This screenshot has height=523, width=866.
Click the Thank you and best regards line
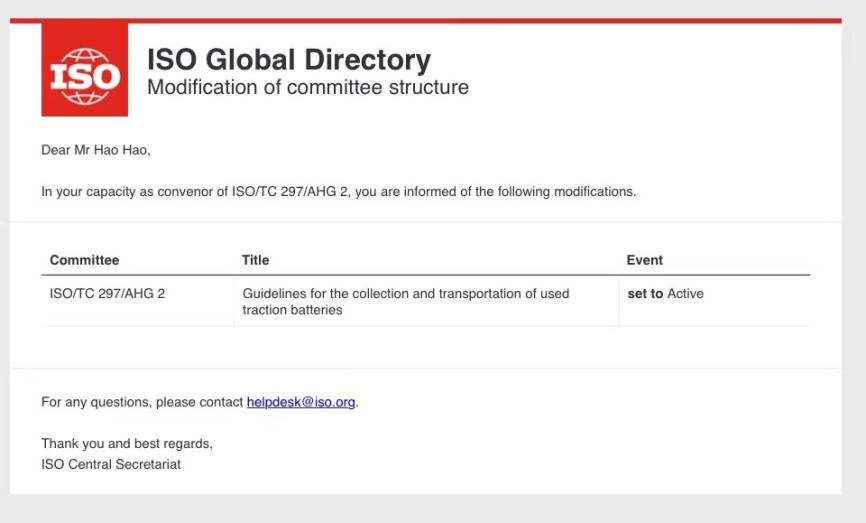[x=126, y=443]
